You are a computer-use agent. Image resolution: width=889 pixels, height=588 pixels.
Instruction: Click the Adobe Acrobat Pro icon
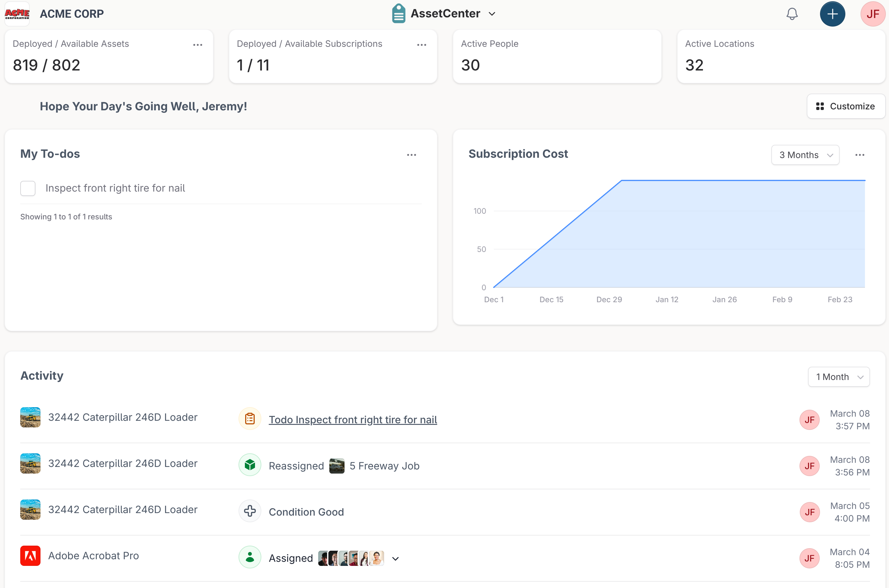(x=30, y=556)
